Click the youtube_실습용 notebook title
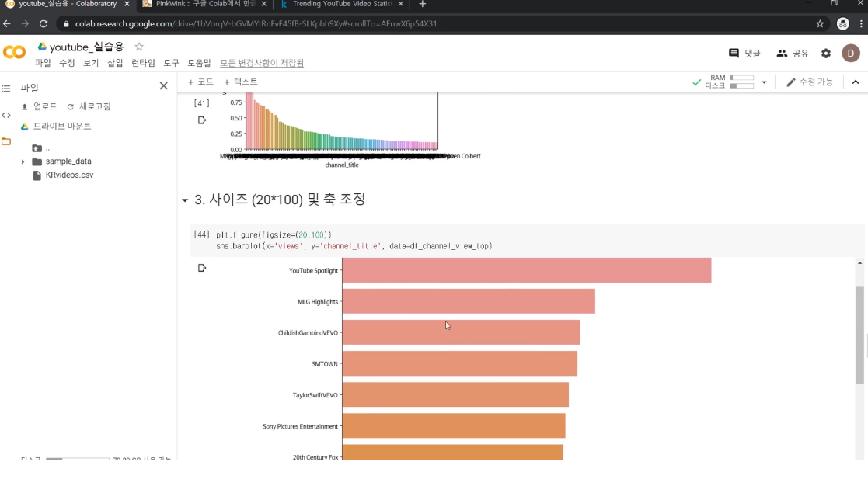868x486 pixels. (86, 47)
